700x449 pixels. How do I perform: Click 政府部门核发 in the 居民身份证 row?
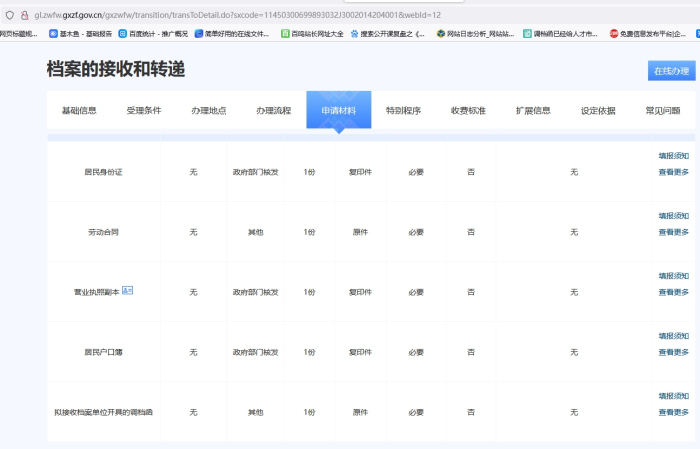255,172
